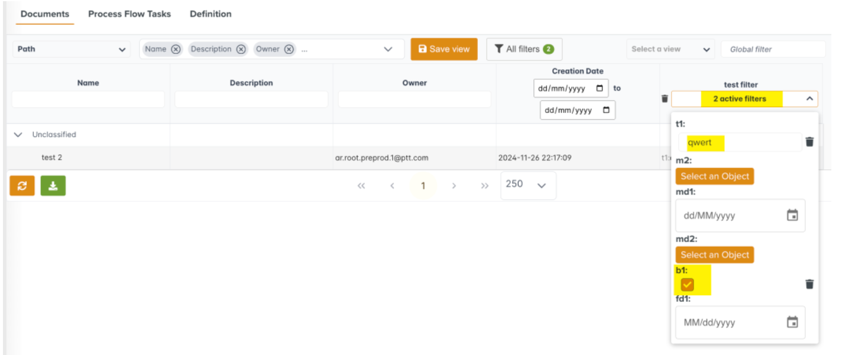Remove the Owner chip from column selector

289,50
